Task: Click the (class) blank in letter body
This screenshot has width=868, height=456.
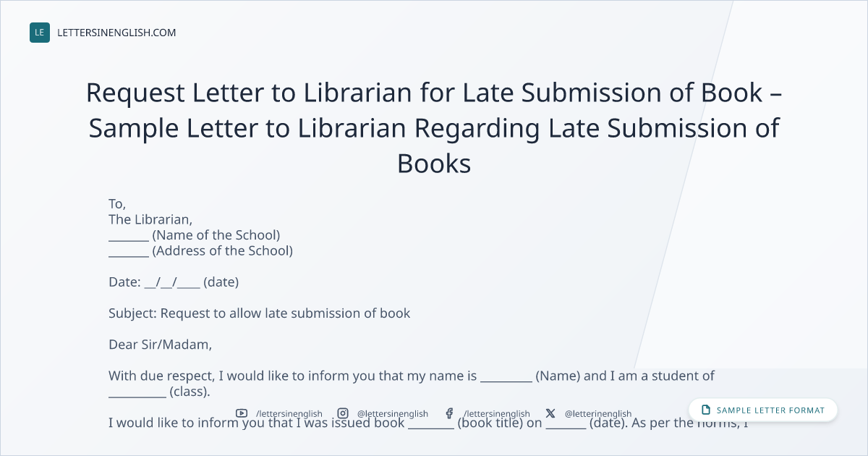Action: pos(137,392)
